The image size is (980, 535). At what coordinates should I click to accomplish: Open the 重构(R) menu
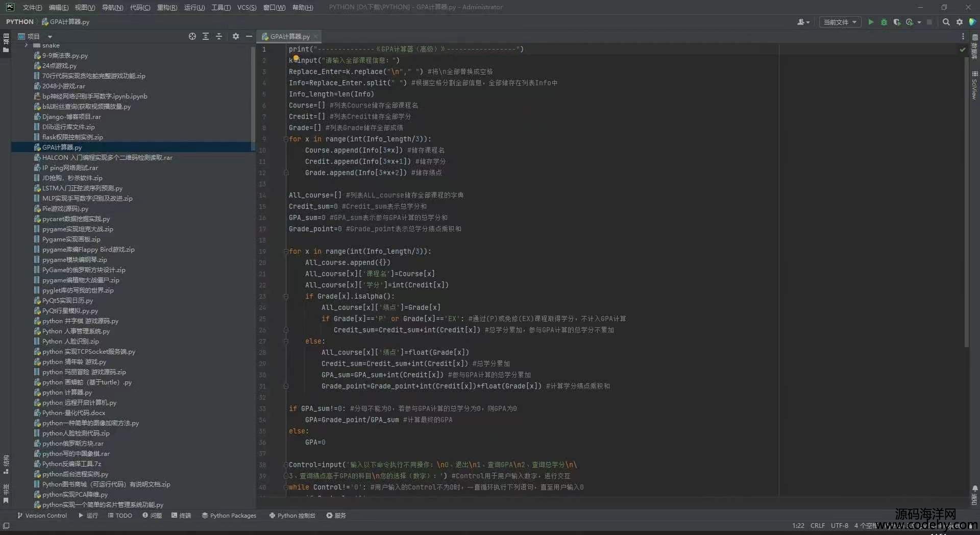click(167, 7)
